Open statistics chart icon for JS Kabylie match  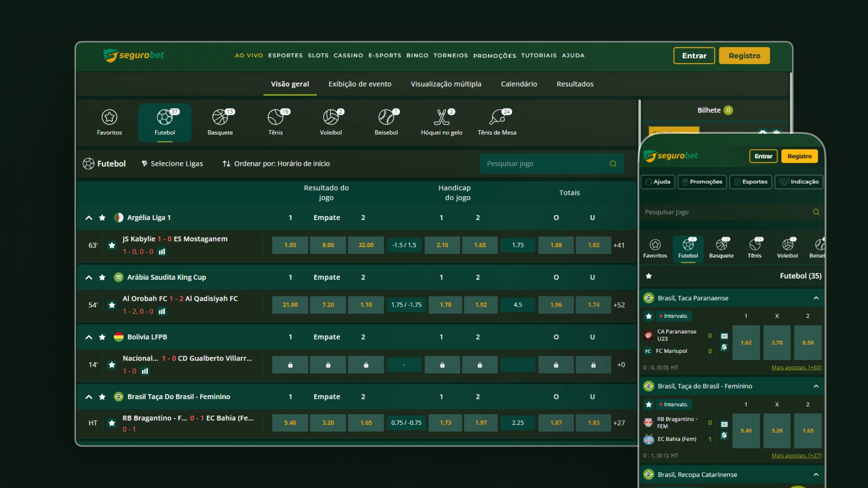pyautogui.click(x=162, y=252)
